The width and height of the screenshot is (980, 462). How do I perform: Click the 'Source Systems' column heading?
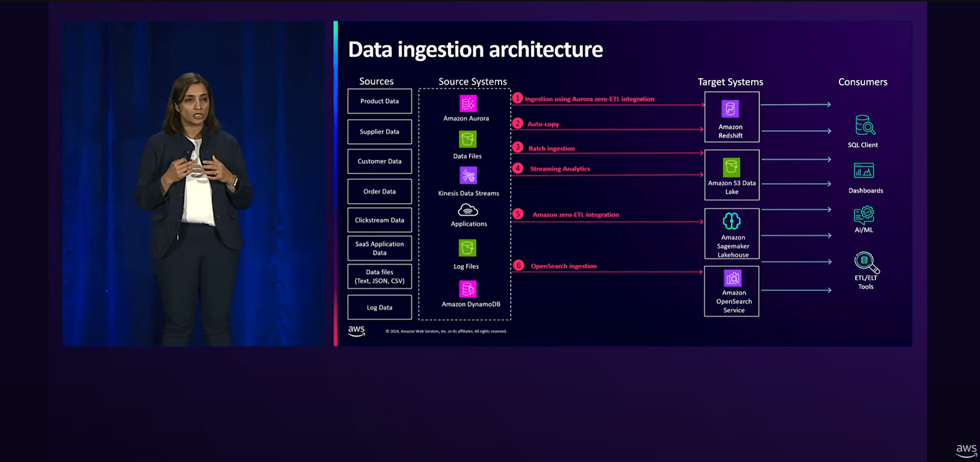(x=473, y=81)
